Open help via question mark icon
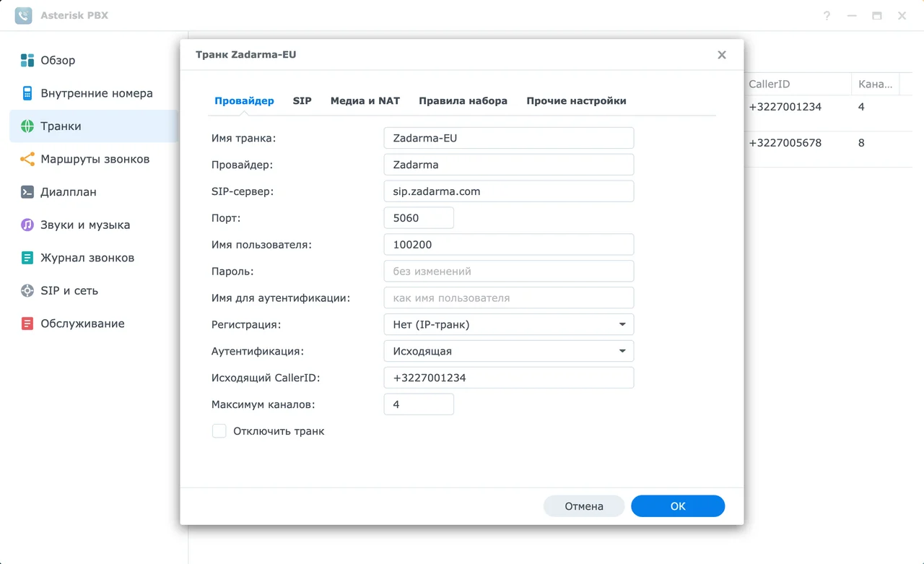Screen dimensions: 924x564 point(827,15)
